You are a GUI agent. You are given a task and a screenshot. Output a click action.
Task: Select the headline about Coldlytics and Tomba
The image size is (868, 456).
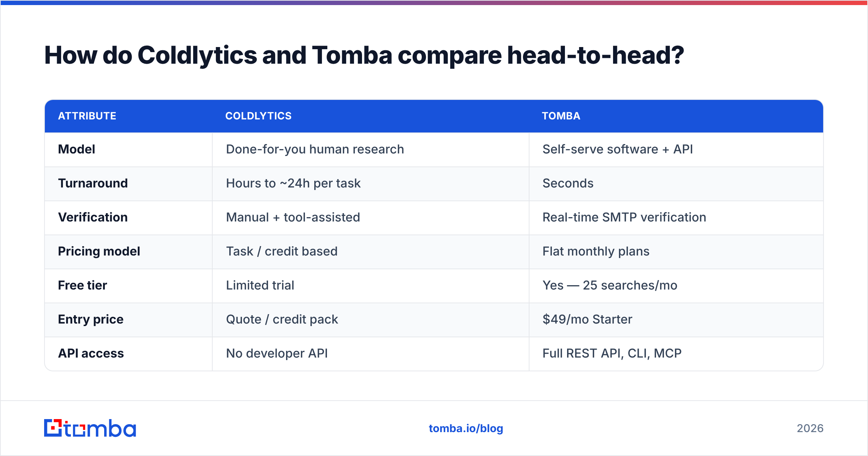tap(364, 55)
